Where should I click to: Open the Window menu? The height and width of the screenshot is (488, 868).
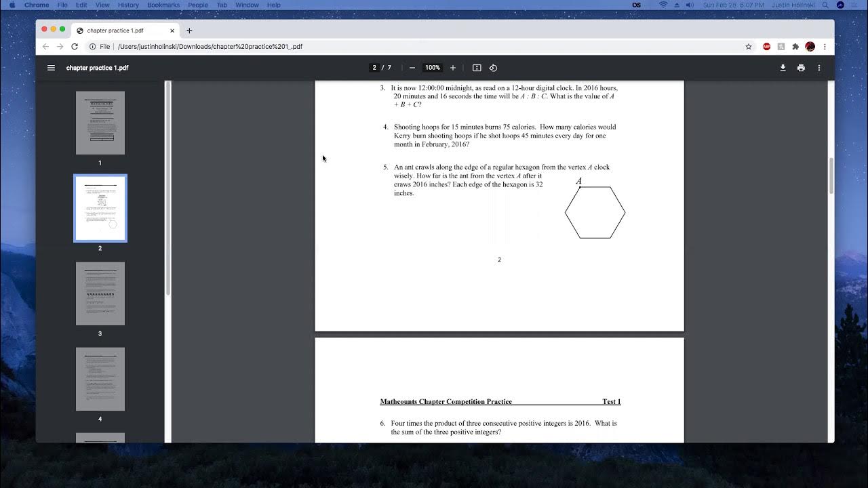tap(248, 5)
